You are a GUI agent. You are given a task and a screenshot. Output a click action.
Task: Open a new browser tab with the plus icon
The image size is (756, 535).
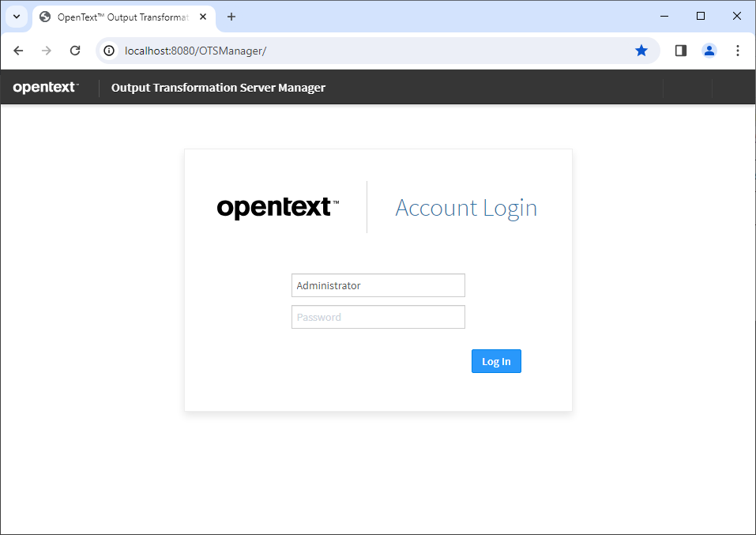click(229, 16)
